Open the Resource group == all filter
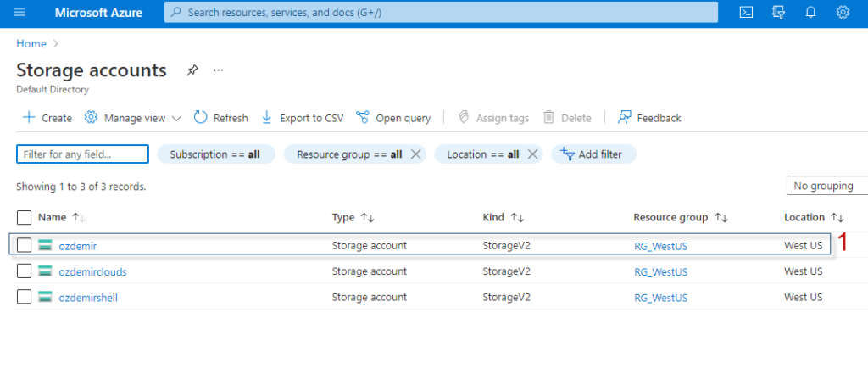The image size is (868, 374). [x=349, y=154]
